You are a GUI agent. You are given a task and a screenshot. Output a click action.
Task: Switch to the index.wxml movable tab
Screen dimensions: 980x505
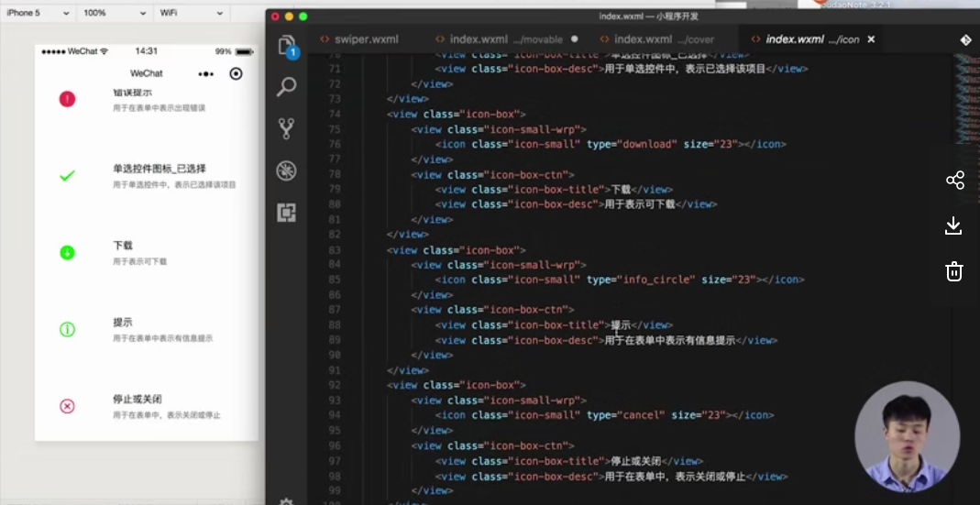pos(506,39)
